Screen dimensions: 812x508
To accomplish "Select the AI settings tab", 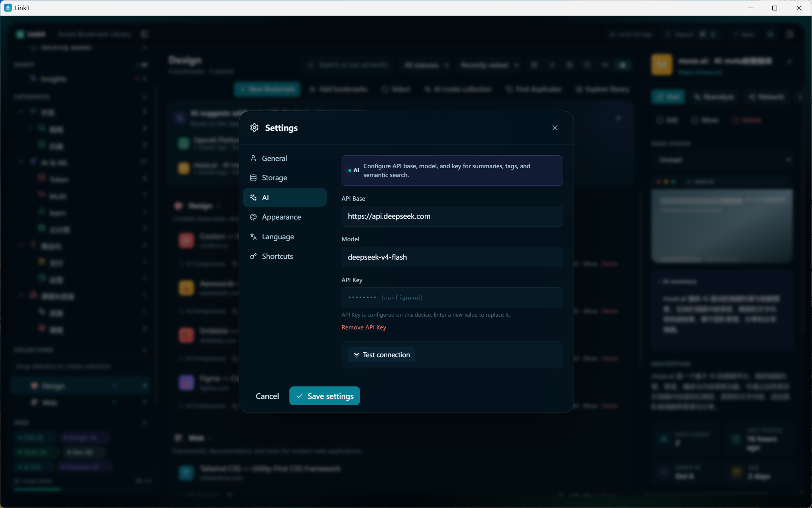I will pyautogui.click(x=285, y=197).
